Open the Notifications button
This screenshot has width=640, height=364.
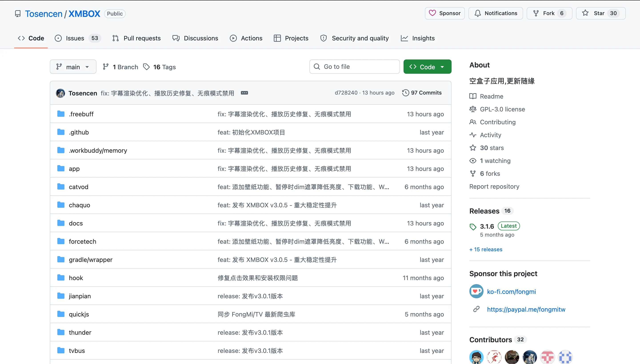[496, 13]
